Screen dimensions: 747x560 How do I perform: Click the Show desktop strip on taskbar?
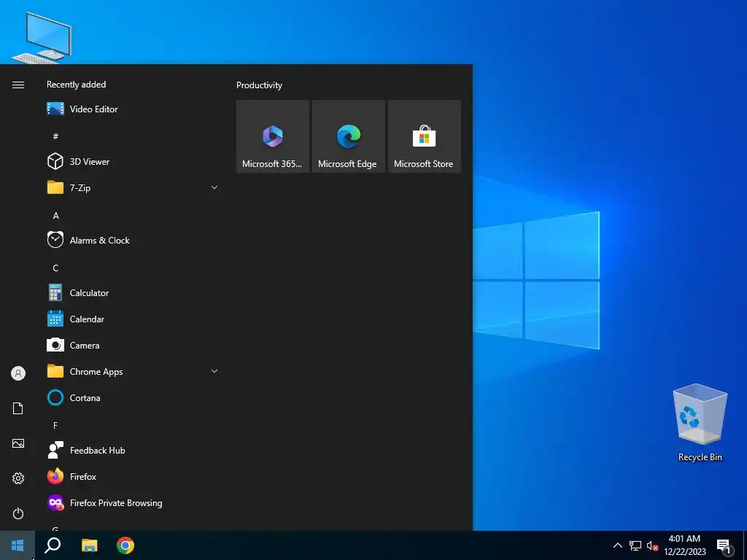click(x=745, y=545)
